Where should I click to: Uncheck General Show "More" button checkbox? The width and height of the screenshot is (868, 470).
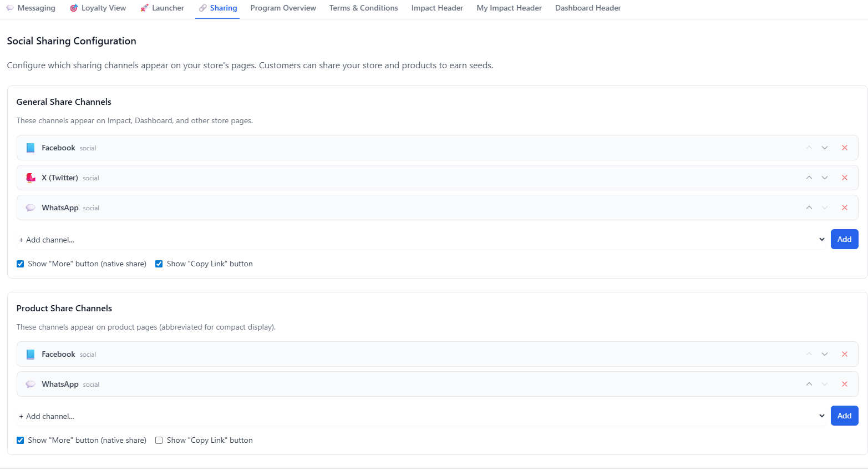(21, 264)
